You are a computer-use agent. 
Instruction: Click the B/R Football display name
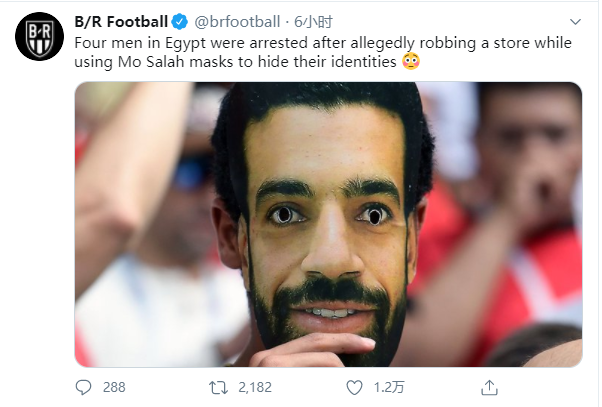pyautogui.click(x=121, y=21)
